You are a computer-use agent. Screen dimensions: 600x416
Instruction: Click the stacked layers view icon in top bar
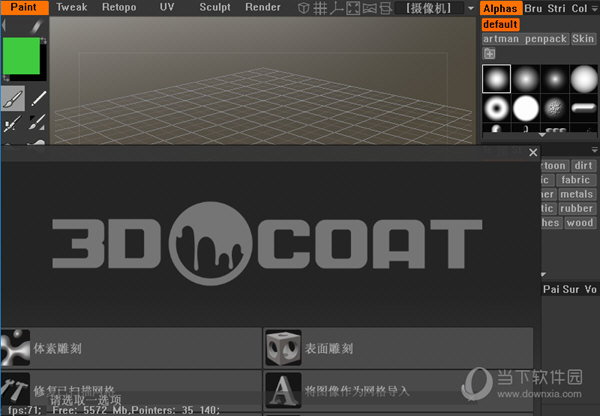coord(386,8)
